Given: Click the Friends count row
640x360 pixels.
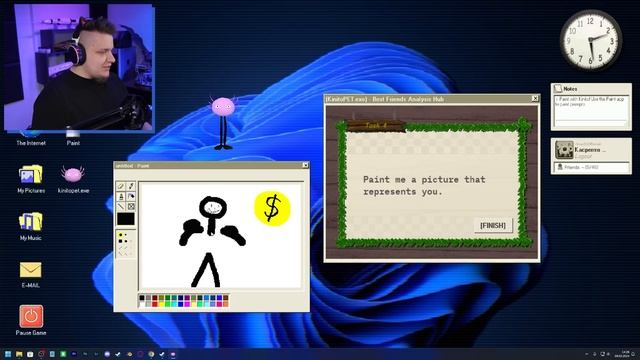Looking at the screenshot, I should coord(591,167).
